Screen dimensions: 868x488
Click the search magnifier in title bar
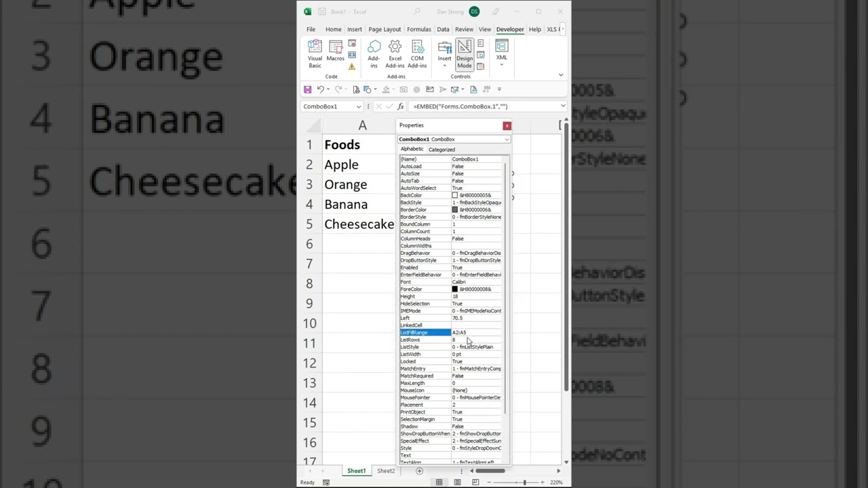click(417, 12)
